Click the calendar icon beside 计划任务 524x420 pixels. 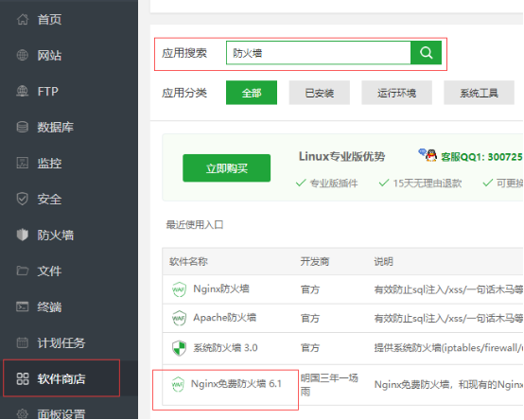click(23, 342)
